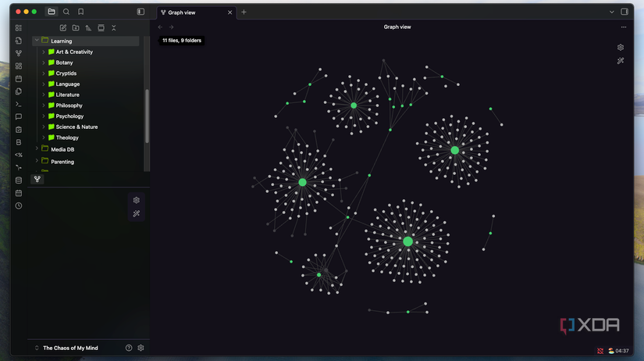Image resolution: width=644 pixels, height=361 pixels.
Task: Navigate back with the left arrow
Action: click(160, 27)
